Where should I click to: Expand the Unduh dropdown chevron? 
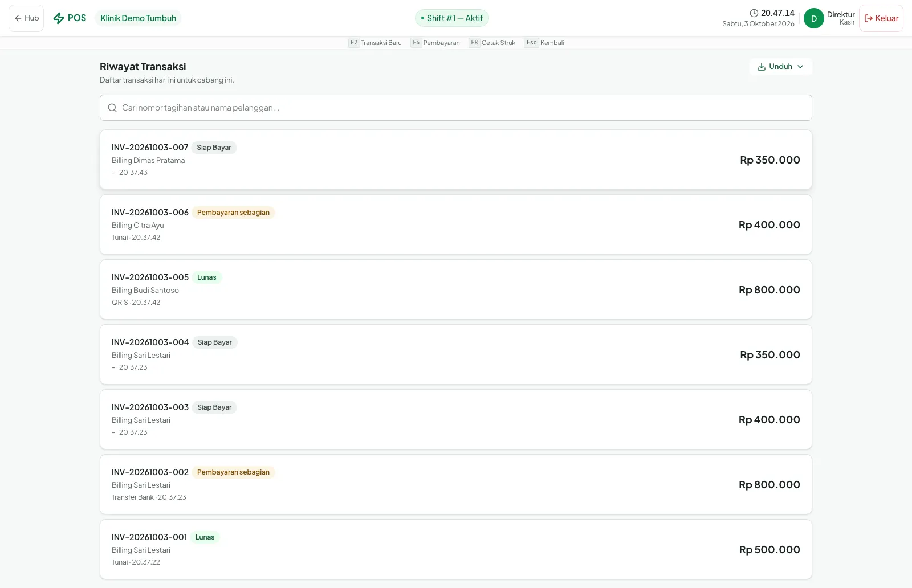(x=800, y=67)
